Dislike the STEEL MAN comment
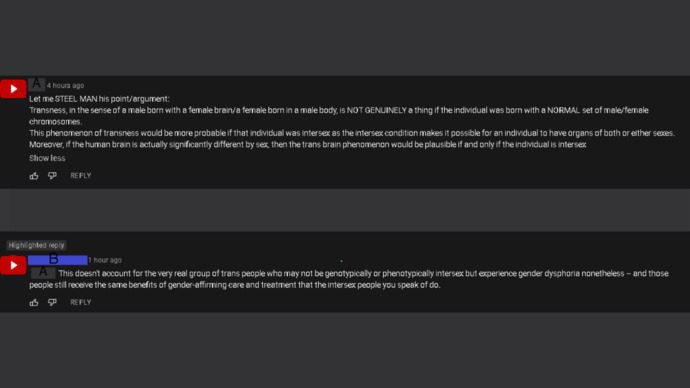This screenshot has width=690, height=388. pyautogui.click(x=52, y=176)
